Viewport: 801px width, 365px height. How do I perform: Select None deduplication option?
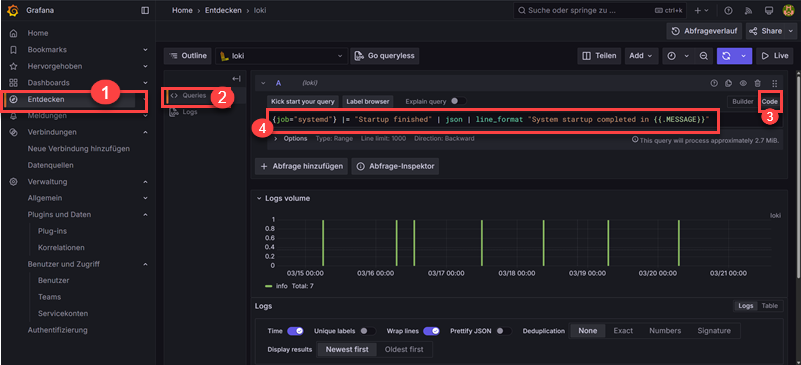[x=587, y=331]
